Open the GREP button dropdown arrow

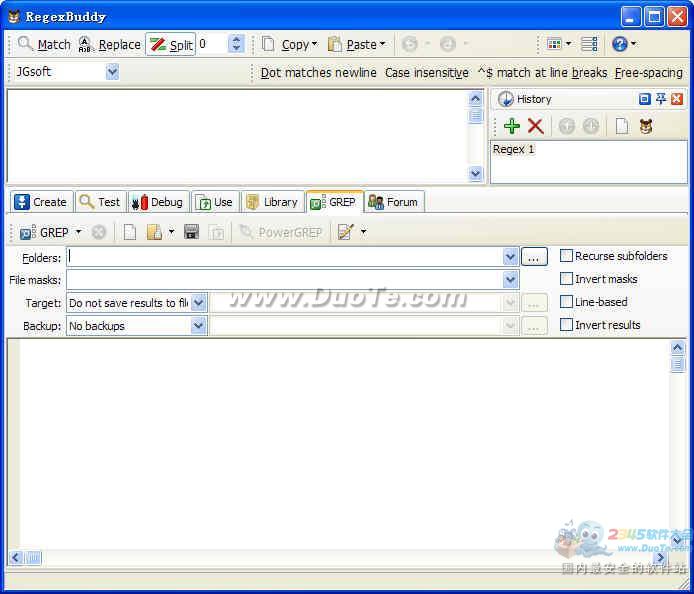click(x=78, y=231)
